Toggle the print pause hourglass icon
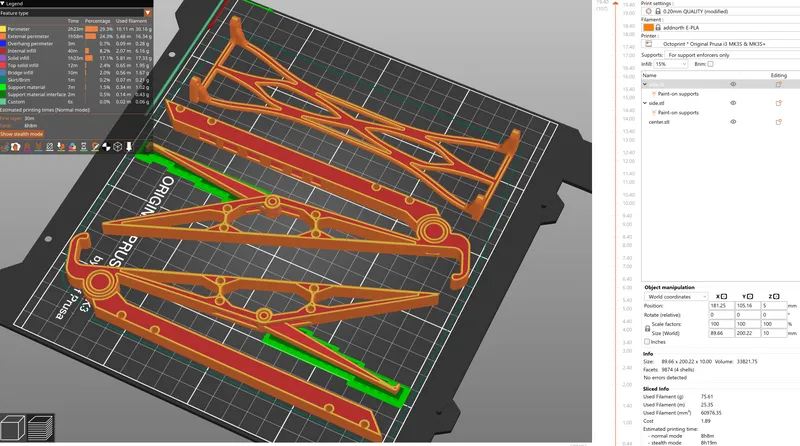800x446 pixels. point(84,147)
